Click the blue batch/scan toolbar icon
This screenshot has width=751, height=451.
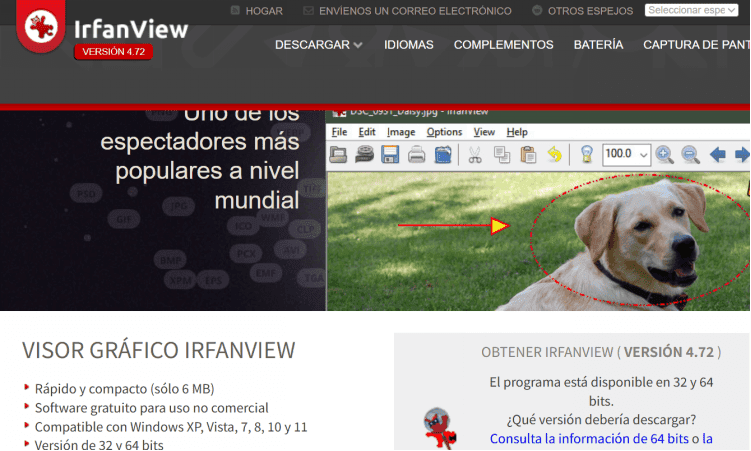(x=443, y=155)
